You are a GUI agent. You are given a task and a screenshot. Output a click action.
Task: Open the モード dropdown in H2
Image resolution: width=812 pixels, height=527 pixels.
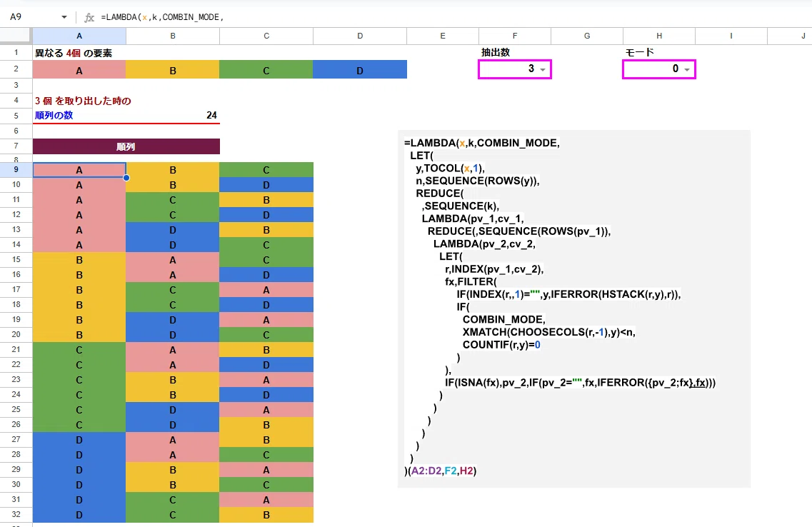[687, 69]
